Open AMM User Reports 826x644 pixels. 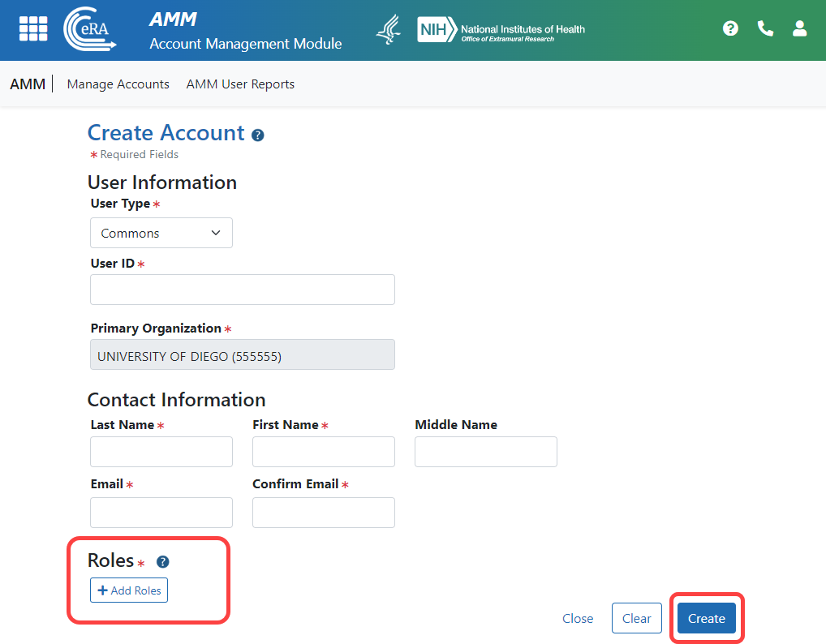point(240,84)
